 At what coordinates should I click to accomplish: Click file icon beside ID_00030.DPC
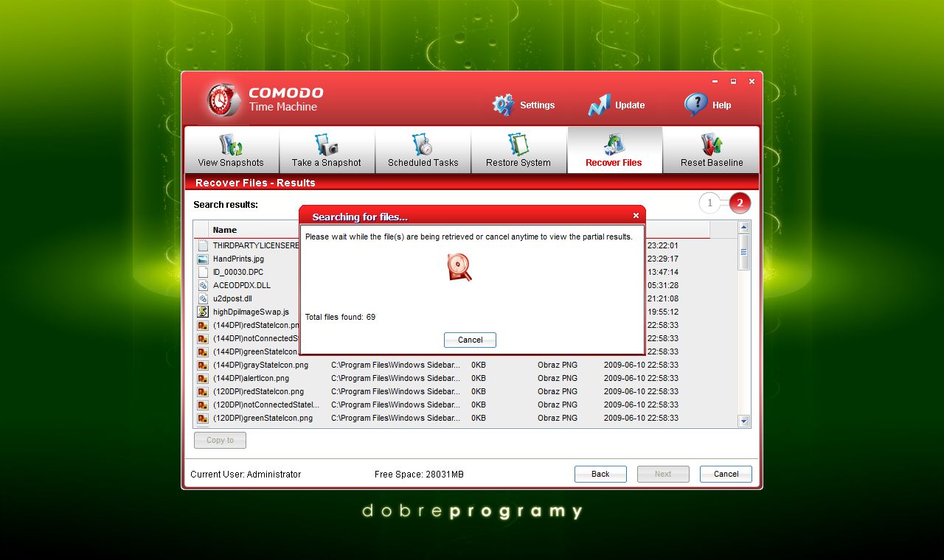pyautogui.click(x=202, y=272)
